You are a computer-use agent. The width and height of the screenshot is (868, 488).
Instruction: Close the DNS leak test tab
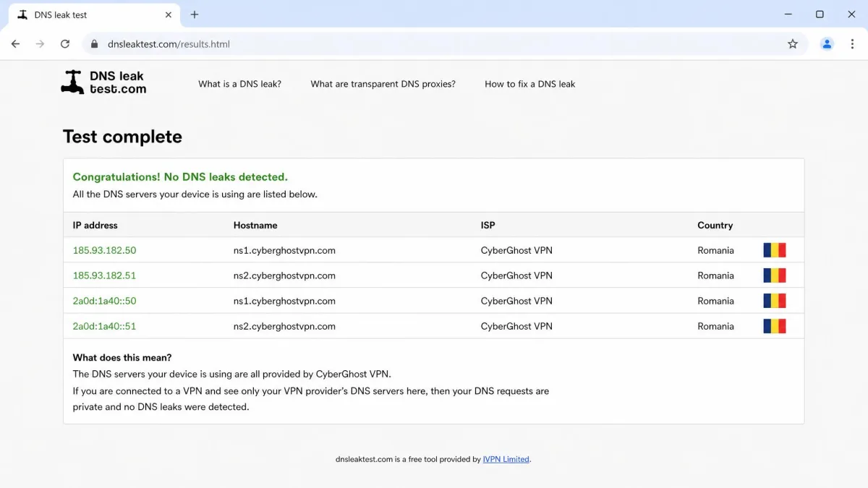(169, 14)
